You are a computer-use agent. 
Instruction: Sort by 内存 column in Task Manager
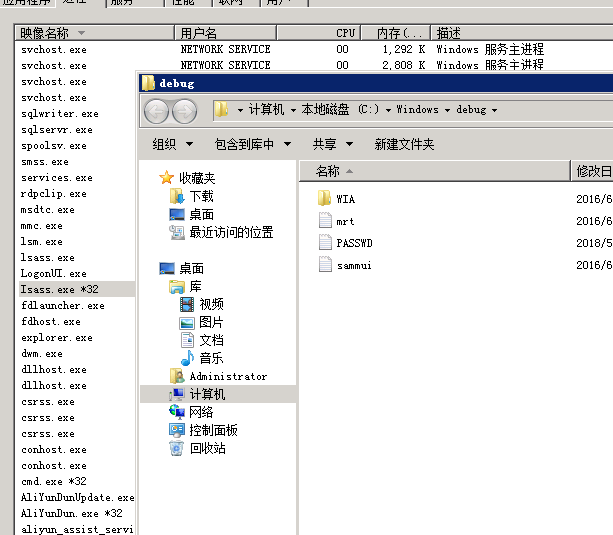tap(395, 33)
